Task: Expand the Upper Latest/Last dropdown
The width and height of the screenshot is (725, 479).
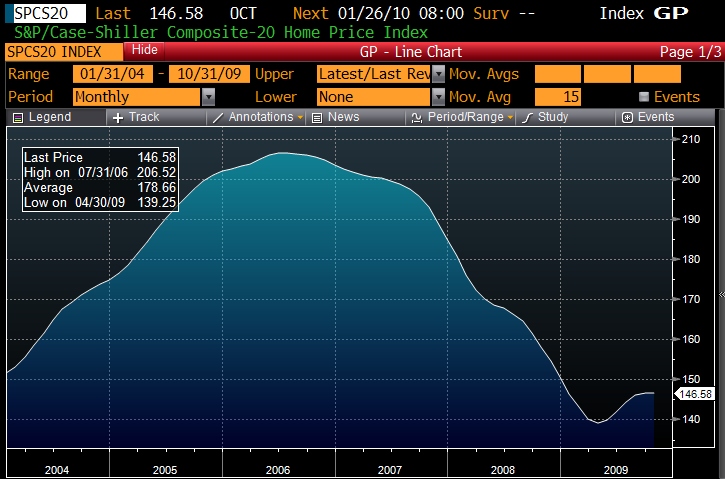Action: 438,75
